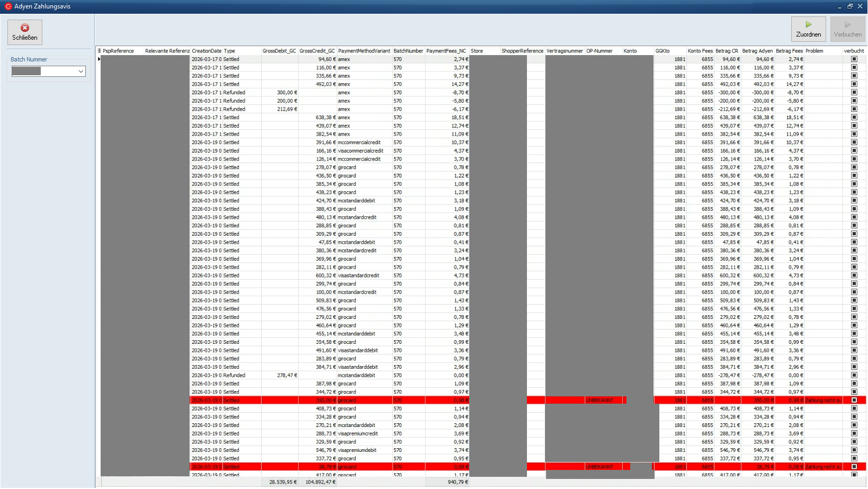Click the GrossCredit_GC column header

pyautogui.click(x=317, y=51)
